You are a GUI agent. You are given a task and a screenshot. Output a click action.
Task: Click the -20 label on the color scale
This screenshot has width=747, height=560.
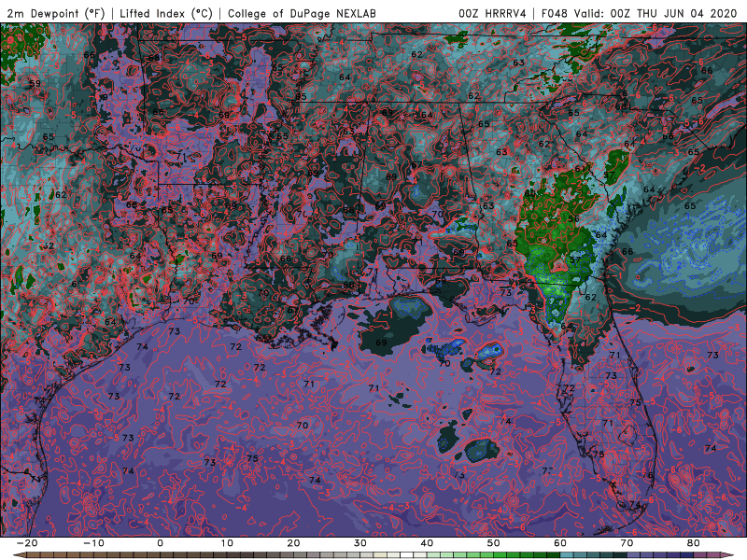coord(27,543)
